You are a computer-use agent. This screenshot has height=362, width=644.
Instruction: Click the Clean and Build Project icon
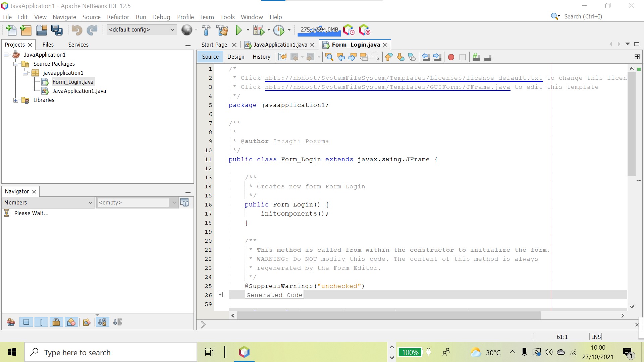click(x=222, y=30)
